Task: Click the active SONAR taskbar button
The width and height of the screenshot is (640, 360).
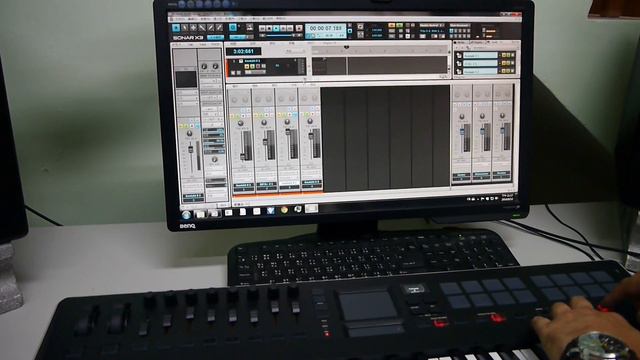Action: 311,209
